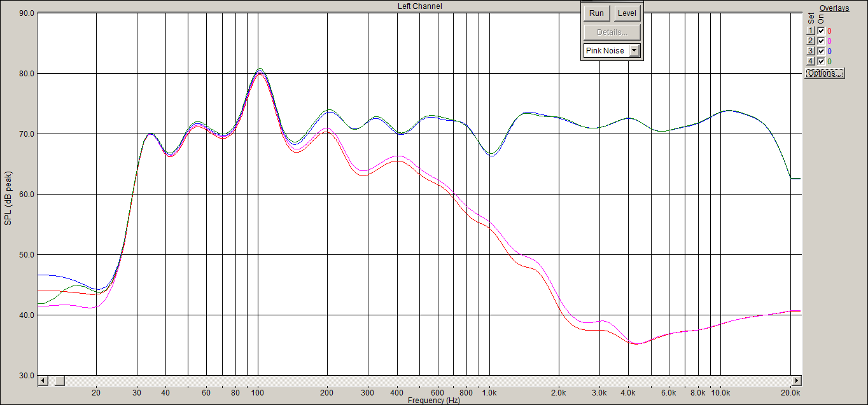Open the overlay Options... button
Image resolution: width=868 pixels, height=405 pixels.
(825, 73)
